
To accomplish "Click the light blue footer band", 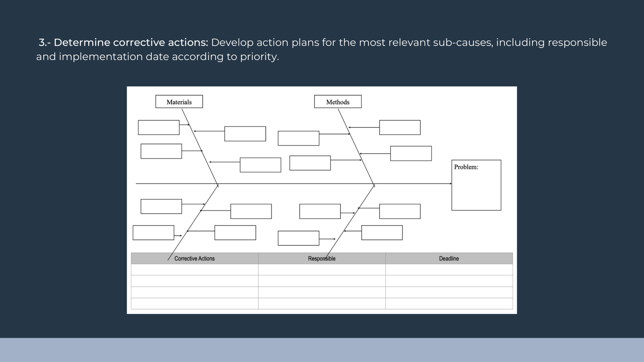I will [322, 350].
